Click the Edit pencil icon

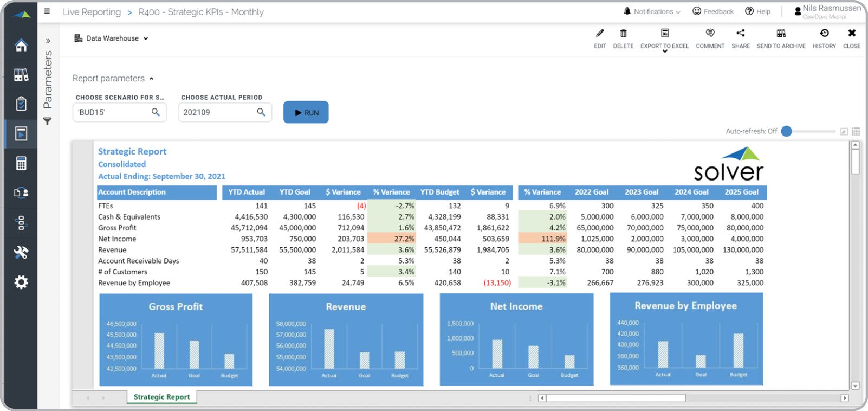point(600,34)
